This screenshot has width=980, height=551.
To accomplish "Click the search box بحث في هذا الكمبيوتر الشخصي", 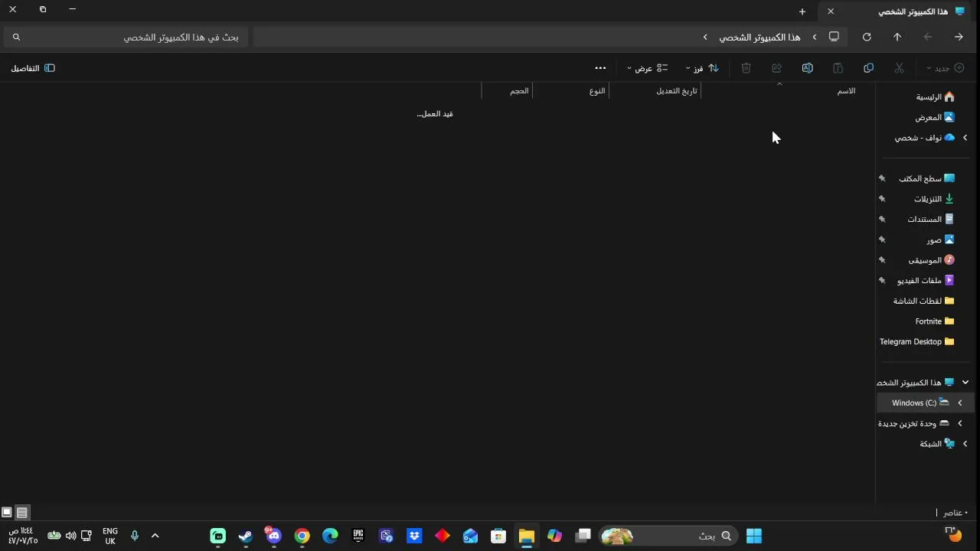I will (x=126, y=37).
